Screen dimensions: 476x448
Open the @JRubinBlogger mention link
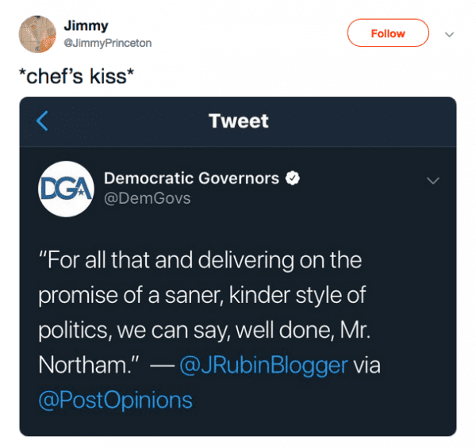tap(264, 365)
